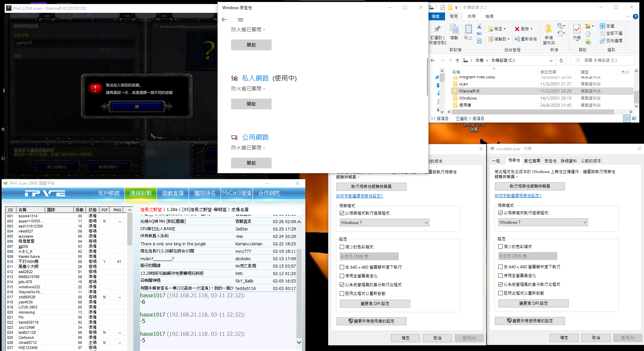The height and width of the screenshot is (351, 644).
Task: Click the scissors Cut icon in Explorer ribbon
Action: click(479, 26)
